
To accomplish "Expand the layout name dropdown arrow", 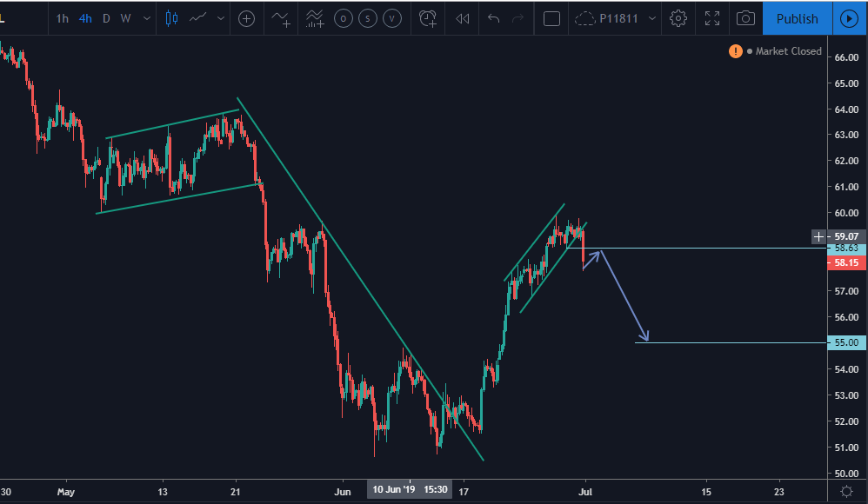I will [652, 19].
